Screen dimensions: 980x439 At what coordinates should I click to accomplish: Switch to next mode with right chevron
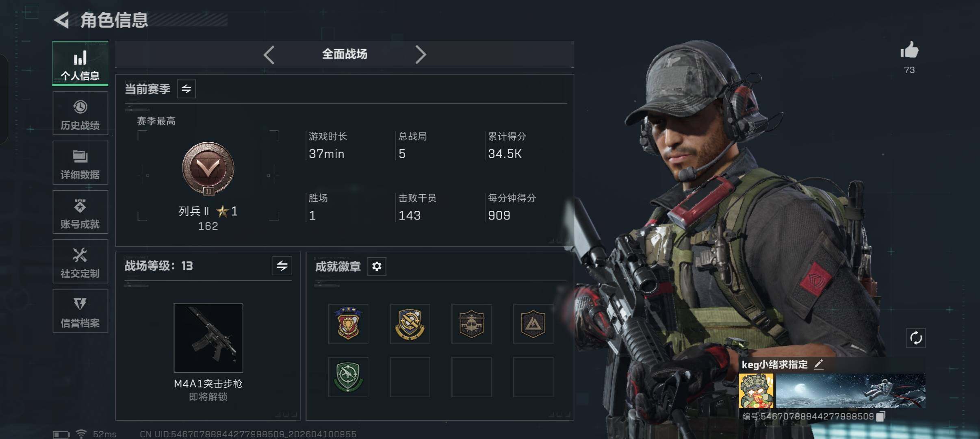tap(421, 54)
